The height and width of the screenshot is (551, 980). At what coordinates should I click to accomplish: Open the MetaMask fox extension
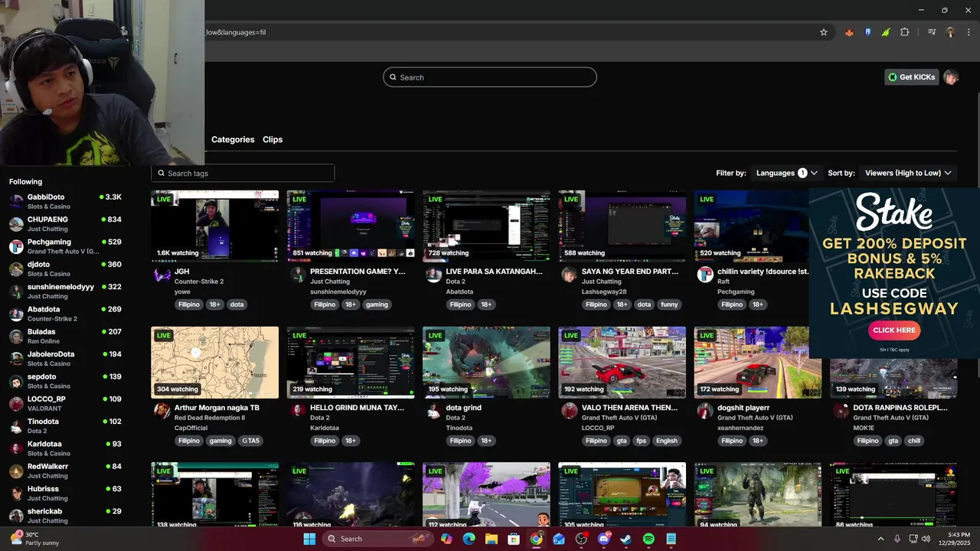point(849,32)
